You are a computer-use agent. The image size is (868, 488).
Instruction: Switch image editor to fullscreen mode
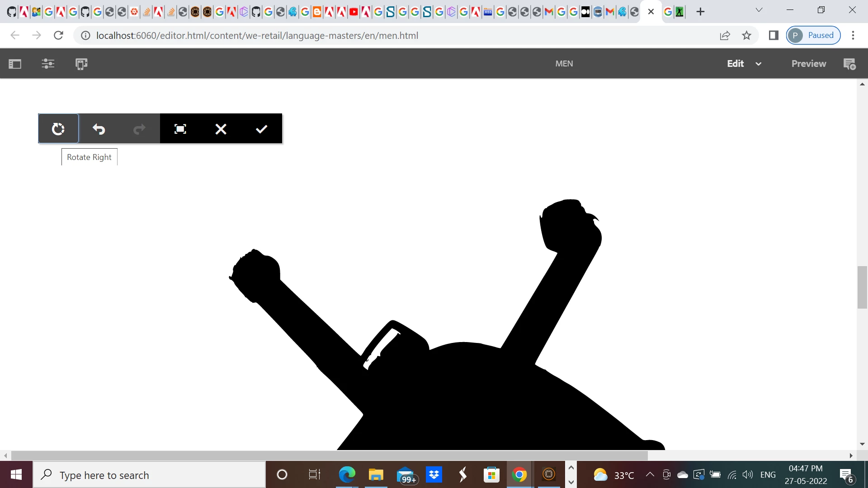pyautogui.click(x=180, y=129)
